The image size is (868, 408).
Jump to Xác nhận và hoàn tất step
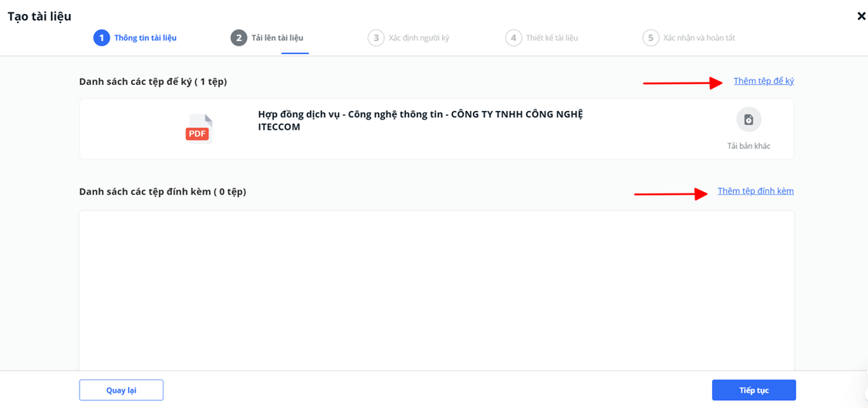pyautogui.click(x=699, y=39)
